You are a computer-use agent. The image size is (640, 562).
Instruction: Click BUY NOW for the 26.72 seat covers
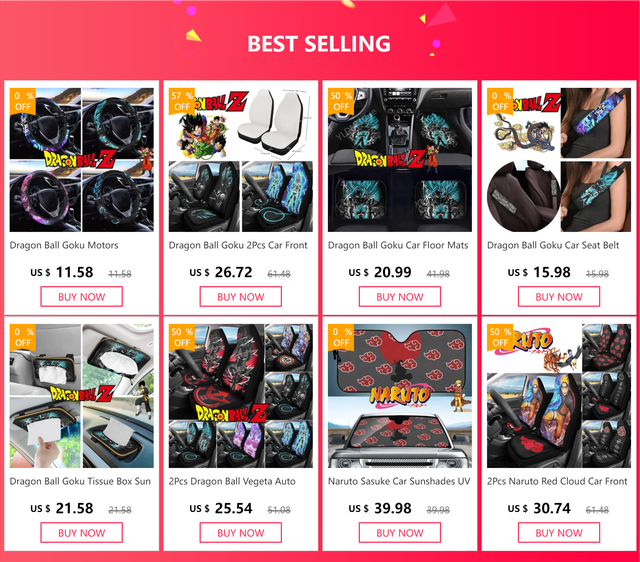(241, 297)
